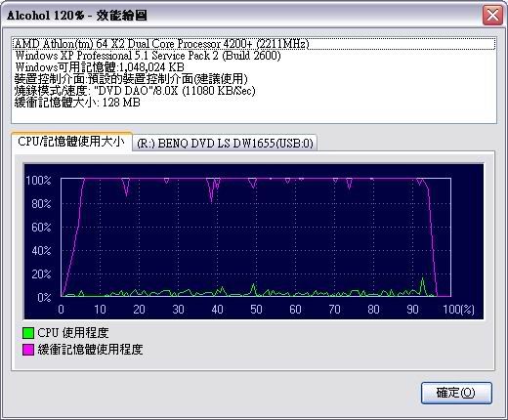Switch to the BENQ DVD LS DW1655 tab

[x=225, y=143]
